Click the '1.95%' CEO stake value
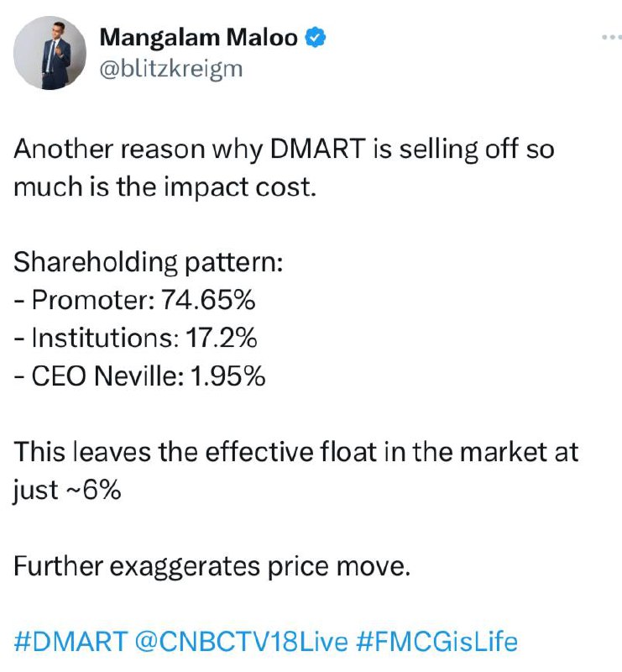 click(x=227, y=375)
